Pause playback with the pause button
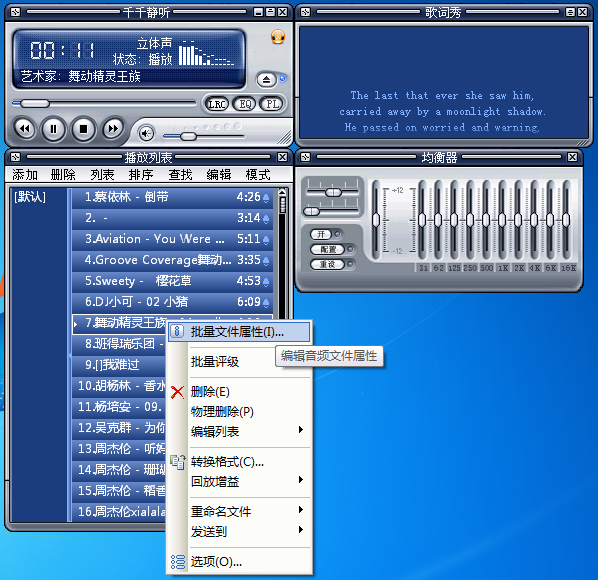598x580 pixels. (x=53, y=130)
